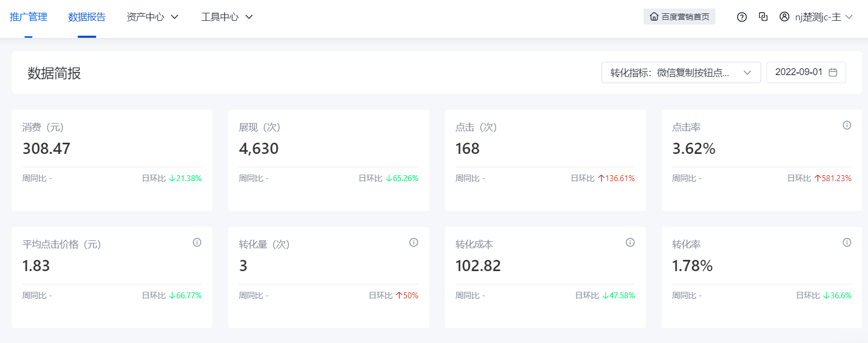868x343 pixels.
Task: Click the 平均点击价格 (元) card label
Action: click(62, 244)
